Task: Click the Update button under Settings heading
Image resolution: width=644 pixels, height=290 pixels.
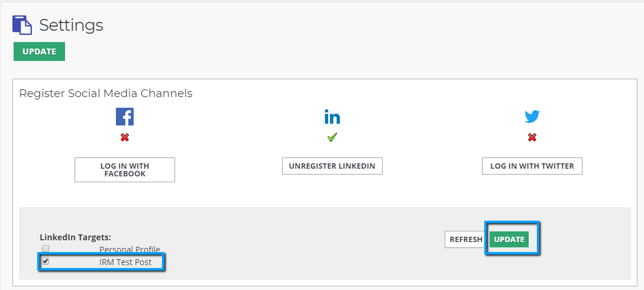Action: click(39, 51)
